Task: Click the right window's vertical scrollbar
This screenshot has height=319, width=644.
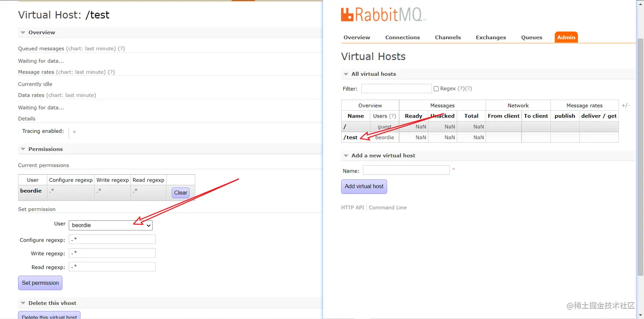Action: [640, 157]
